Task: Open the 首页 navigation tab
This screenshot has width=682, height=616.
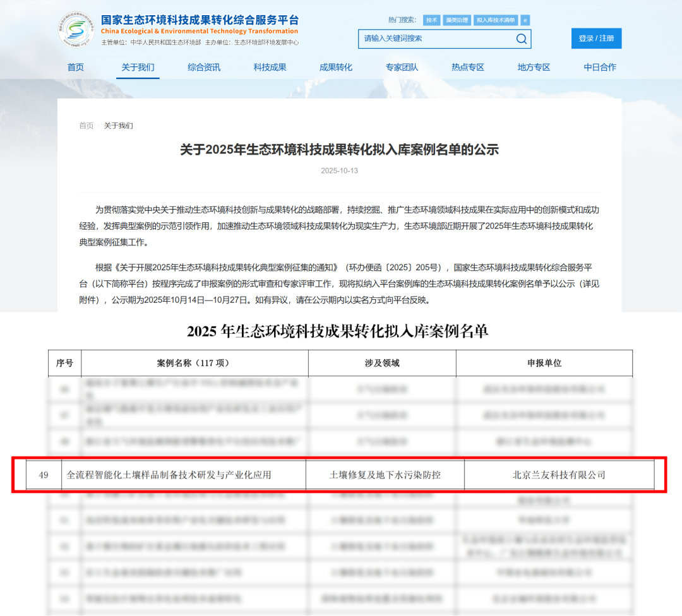Action: click(76, 68)
